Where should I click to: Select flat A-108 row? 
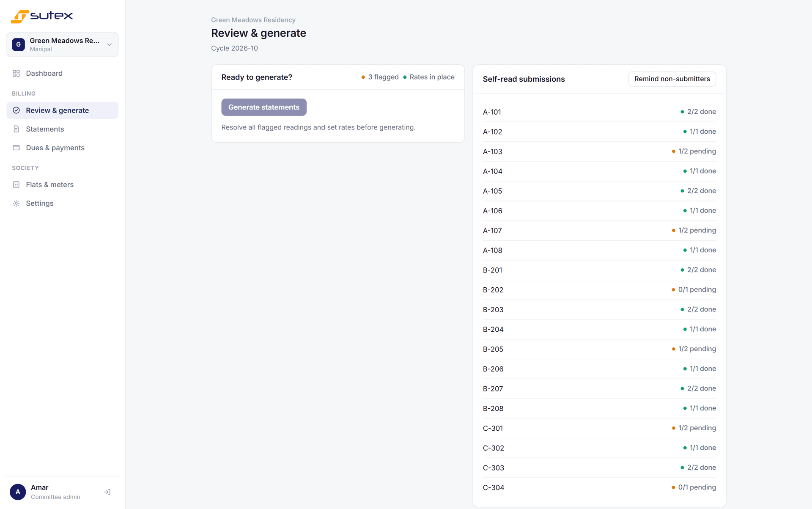click(x=599, y=250)
